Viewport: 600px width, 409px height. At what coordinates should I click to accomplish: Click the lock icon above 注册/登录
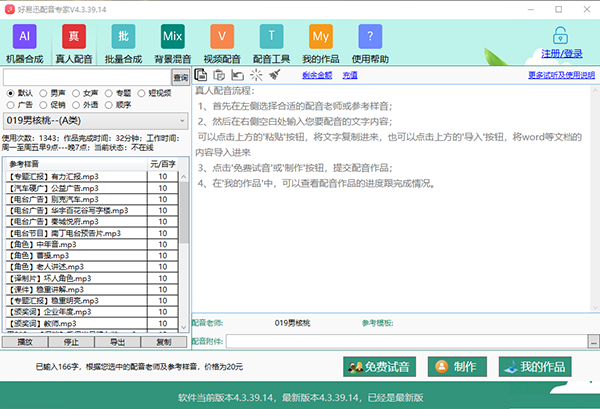(560, 36)
